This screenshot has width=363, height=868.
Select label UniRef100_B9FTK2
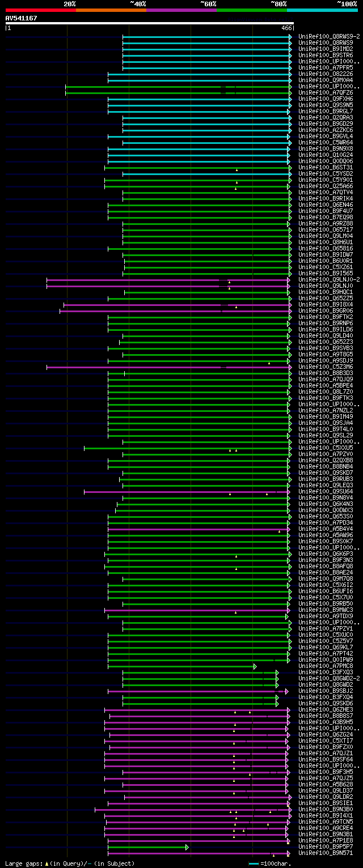tap(326, 317)
